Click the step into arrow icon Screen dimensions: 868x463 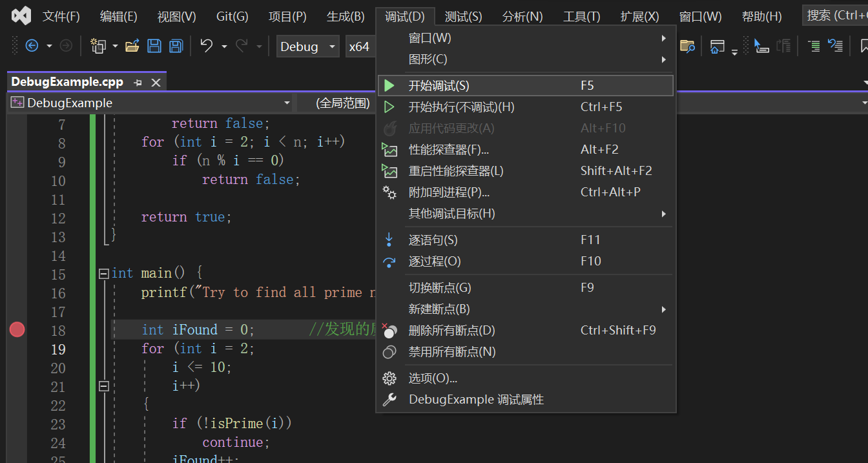click(x=389, y=240)
